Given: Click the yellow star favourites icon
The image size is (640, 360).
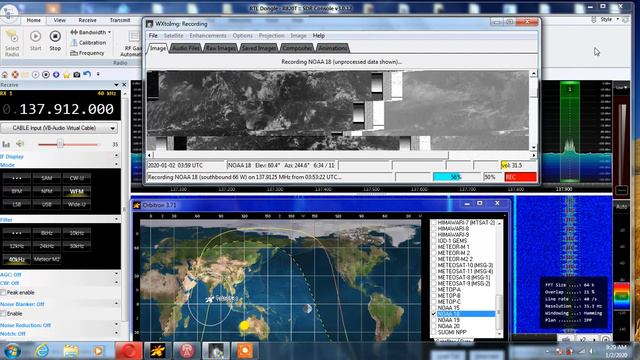Looking at the screenshot, I should pos(67,75).
